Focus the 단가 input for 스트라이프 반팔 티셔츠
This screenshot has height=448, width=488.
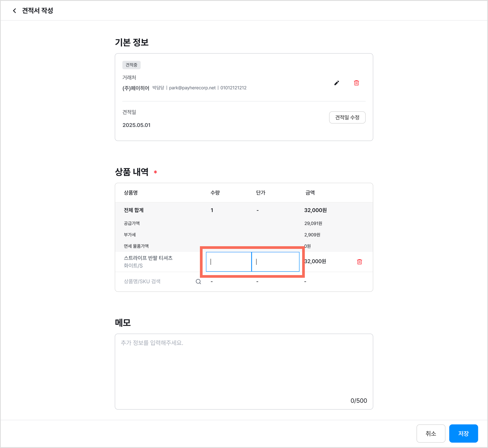coord(275,262)
